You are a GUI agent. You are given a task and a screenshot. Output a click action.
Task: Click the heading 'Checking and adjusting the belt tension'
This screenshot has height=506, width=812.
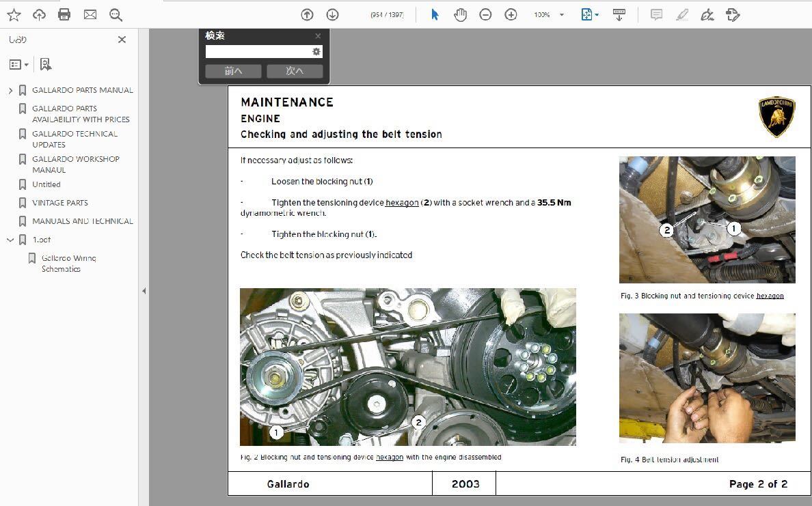coord(341,135)
